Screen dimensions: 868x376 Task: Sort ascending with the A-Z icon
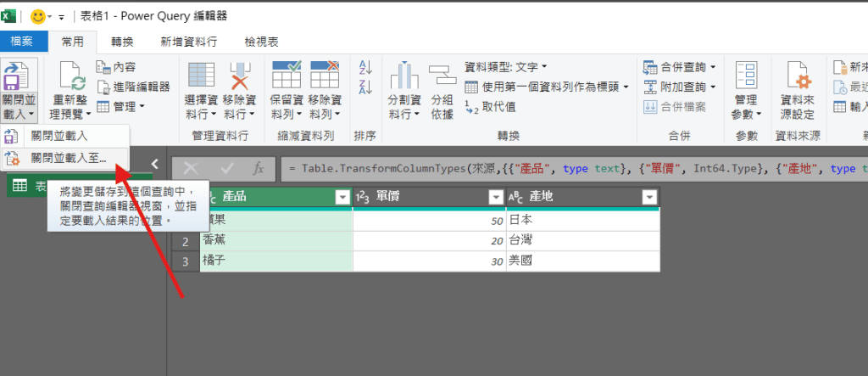(365, 67)
